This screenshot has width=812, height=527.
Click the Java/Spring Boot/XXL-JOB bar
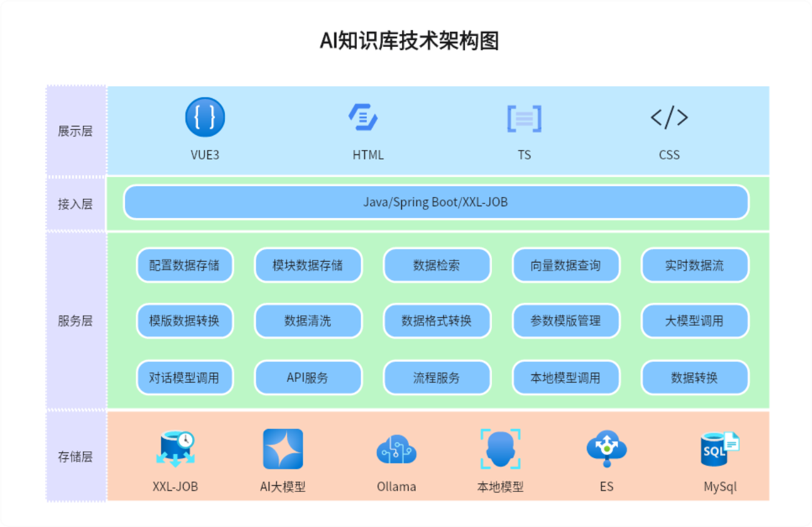point(436,203)
